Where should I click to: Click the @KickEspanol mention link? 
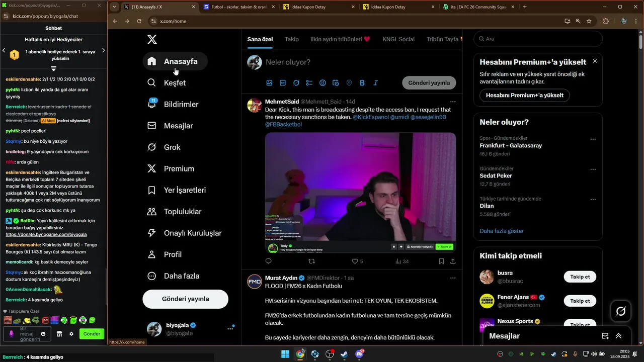point(371,117)
